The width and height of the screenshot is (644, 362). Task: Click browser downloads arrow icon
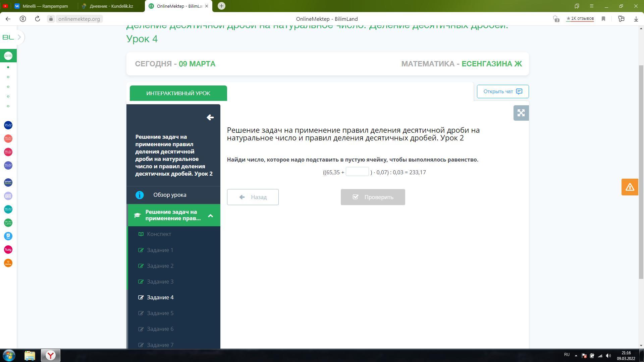pyautogui.click(x=636, y=19)
